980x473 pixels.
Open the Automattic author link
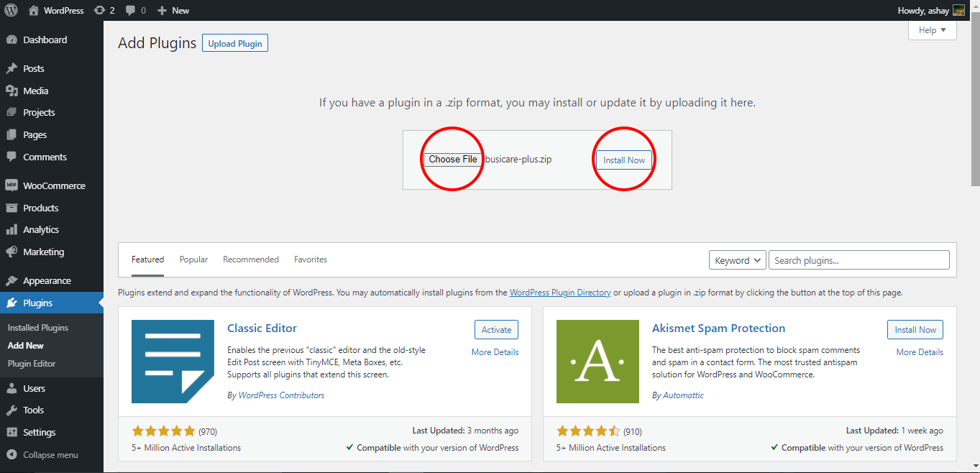click(683, 395)
